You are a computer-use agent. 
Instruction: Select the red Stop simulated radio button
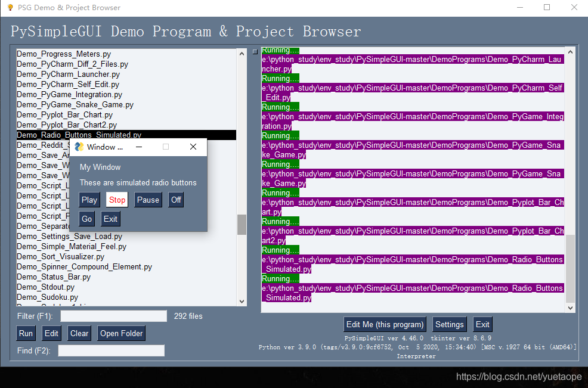point(117,200)
